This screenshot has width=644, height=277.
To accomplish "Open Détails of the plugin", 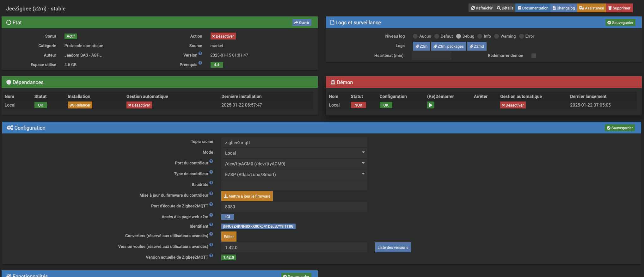I will click(x=505, y=8).
